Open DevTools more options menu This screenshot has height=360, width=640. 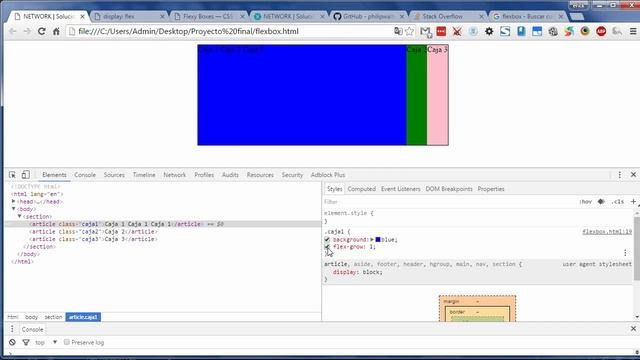click(620, 175)
